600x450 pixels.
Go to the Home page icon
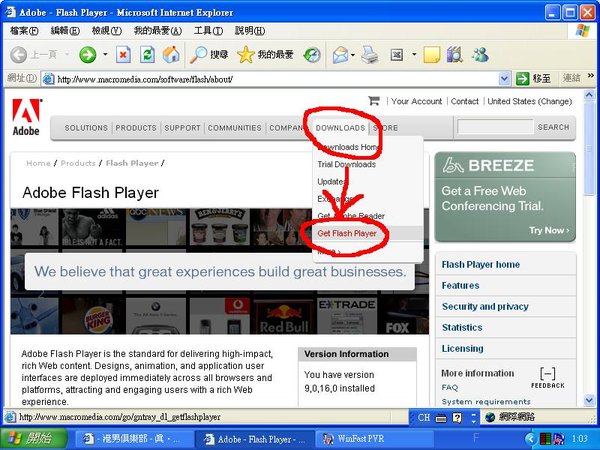(171, 54)
